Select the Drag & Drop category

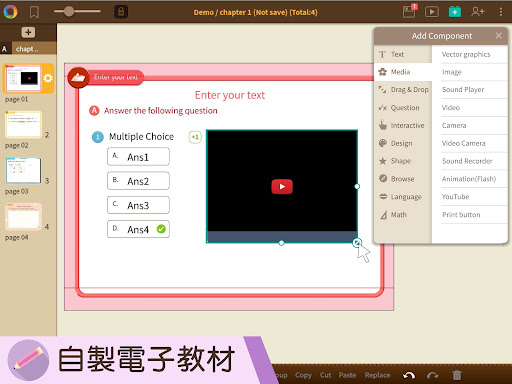403,90
